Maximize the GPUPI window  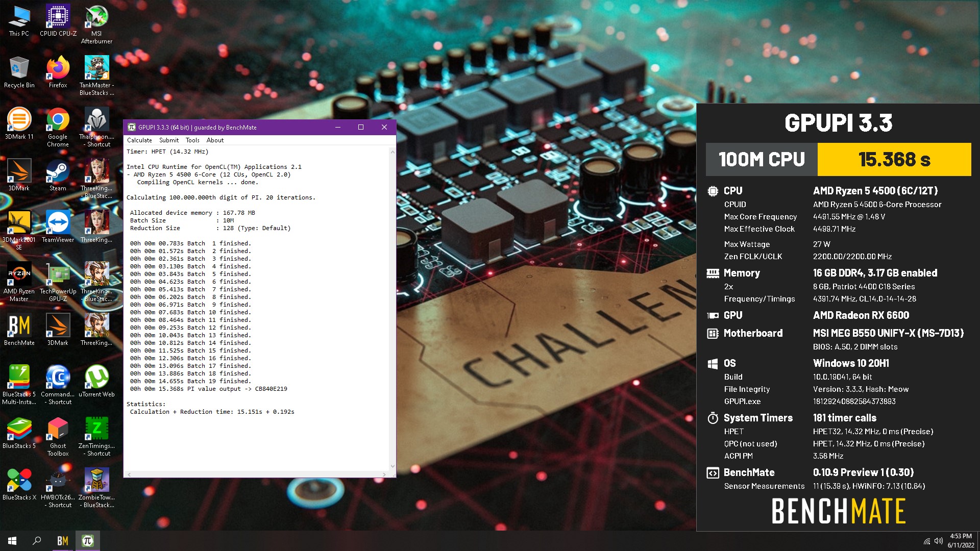pyautogui.click(x=361, y=127)
